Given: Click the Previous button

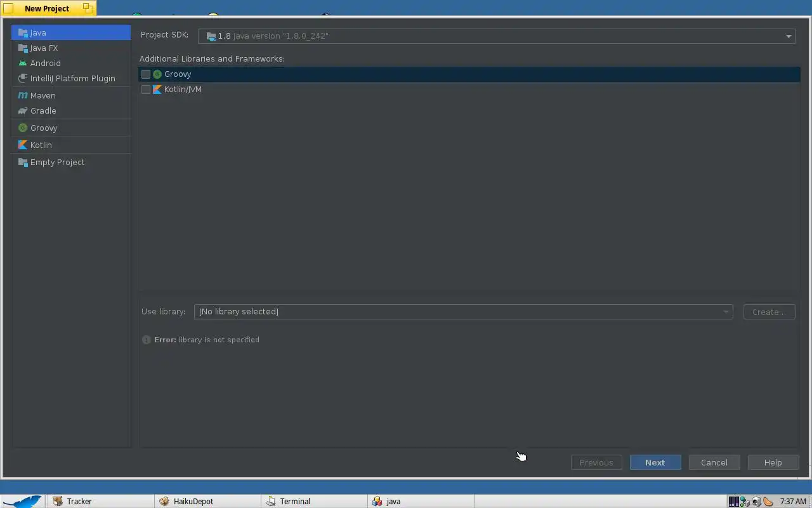Looking at the screenshot, I should pos(596,462).
